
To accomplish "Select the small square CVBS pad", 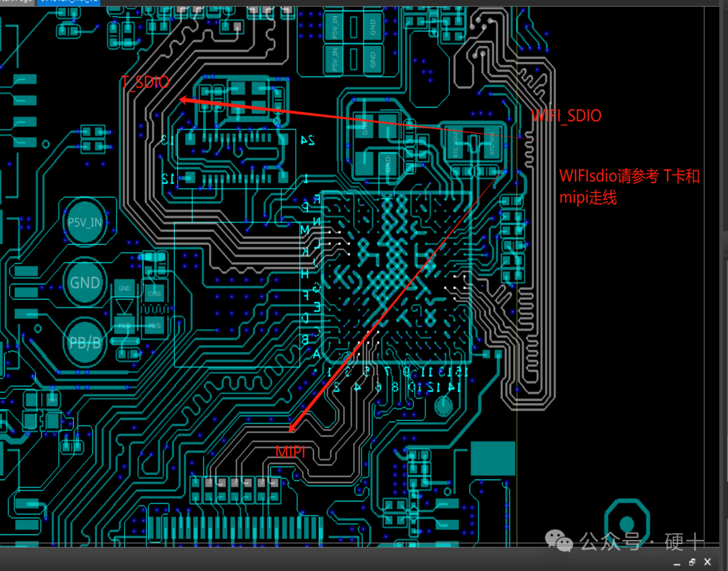I will coord(155,293).
